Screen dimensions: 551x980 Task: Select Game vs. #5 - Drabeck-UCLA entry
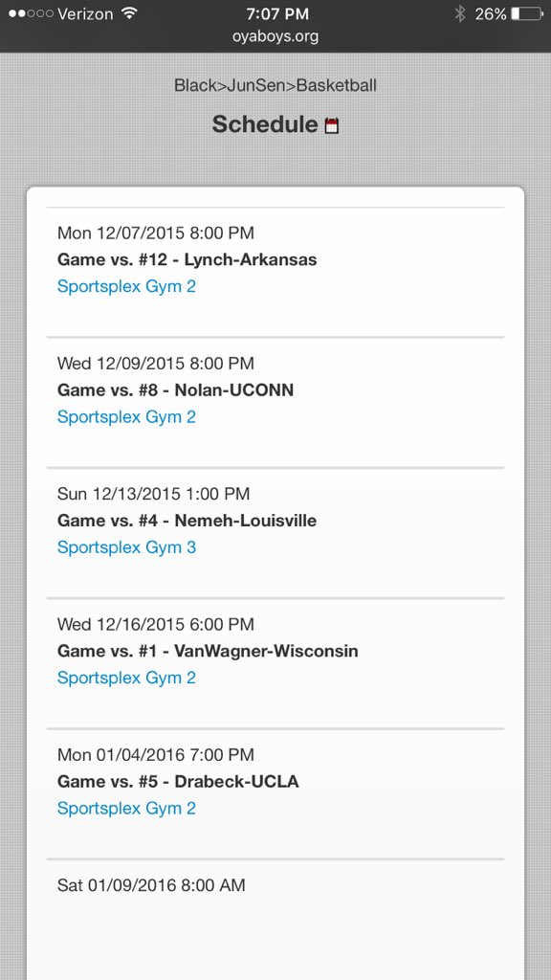(178, 782)
